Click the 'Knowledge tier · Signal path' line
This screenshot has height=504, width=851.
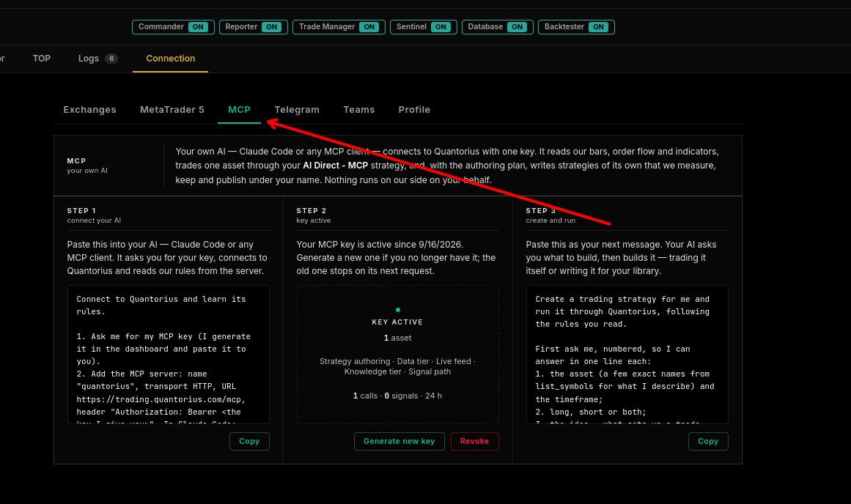click(397, 371)
